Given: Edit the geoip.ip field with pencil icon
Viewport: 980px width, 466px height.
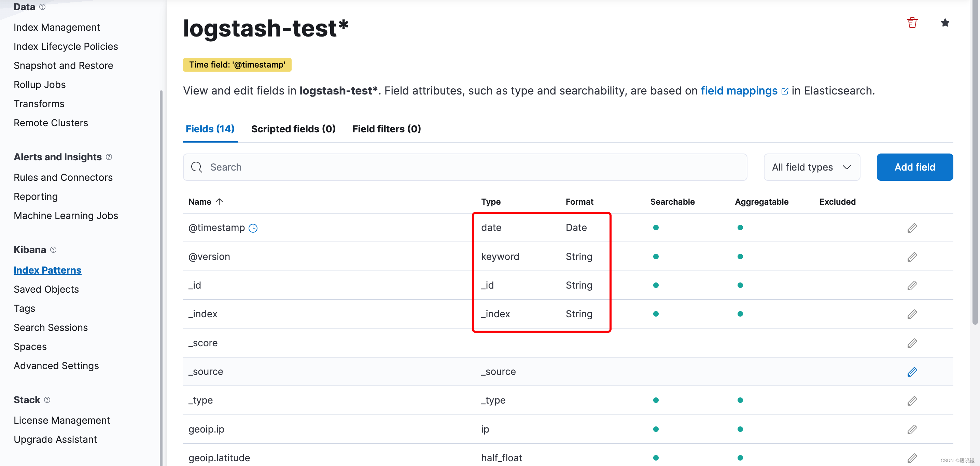Looking at the screenshot, I should point(912,429).
